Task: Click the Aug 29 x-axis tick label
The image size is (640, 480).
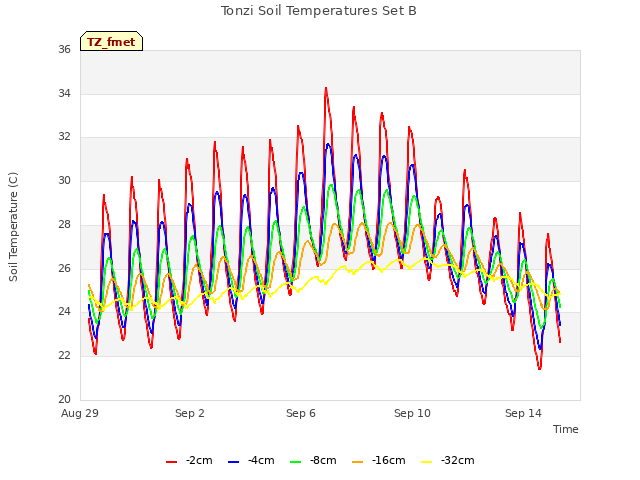Action: (x=80, y=413)
